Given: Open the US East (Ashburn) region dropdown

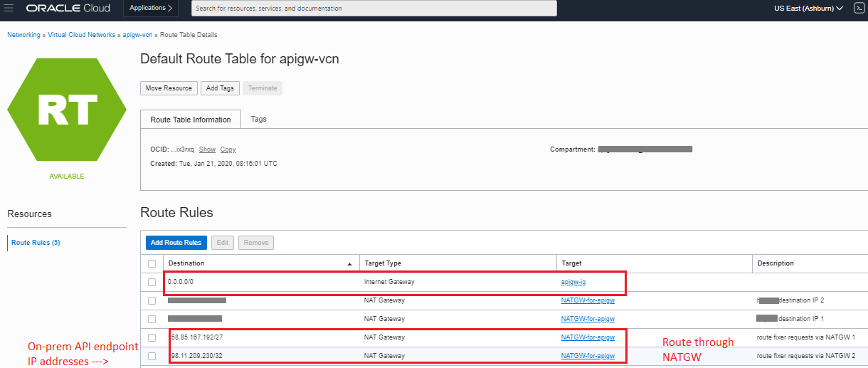Looking at the screenshot, I should [x=808, y=9].
